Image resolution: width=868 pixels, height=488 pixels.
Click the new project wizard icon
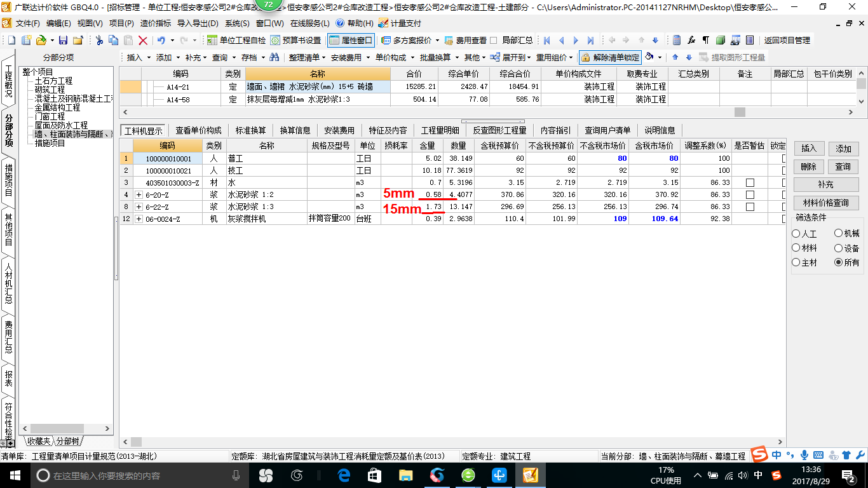click(26, 40)
